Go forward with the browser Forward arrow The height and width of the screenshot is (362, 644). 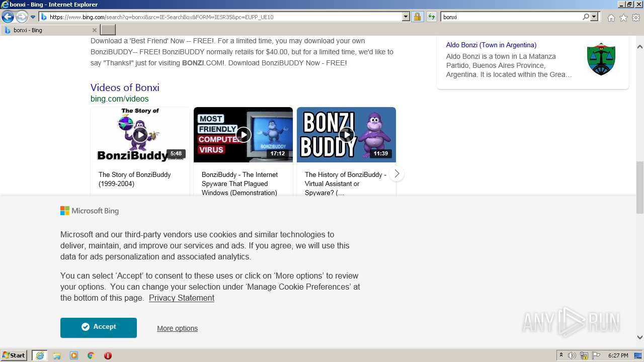[x=21, y=17]
